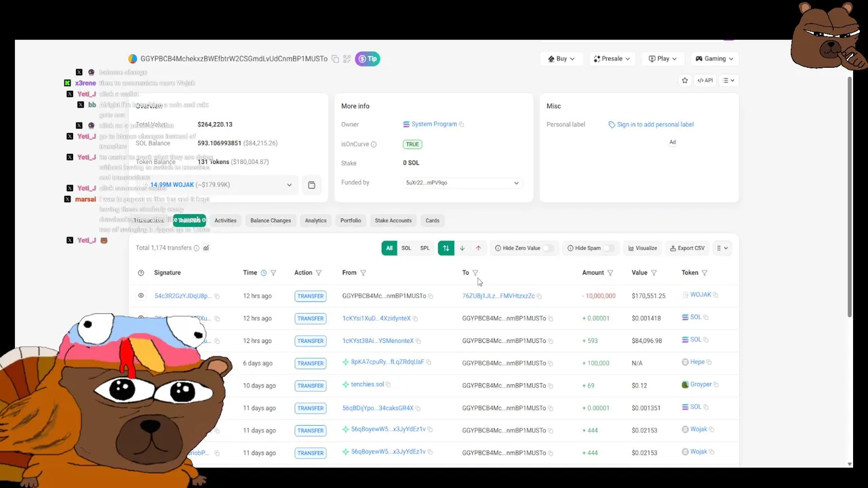This screenshot has height=488, width=868.
Task: Preview details with eye icon for 54c3R2GzYJDqU8p
Action: click(141, 296)
